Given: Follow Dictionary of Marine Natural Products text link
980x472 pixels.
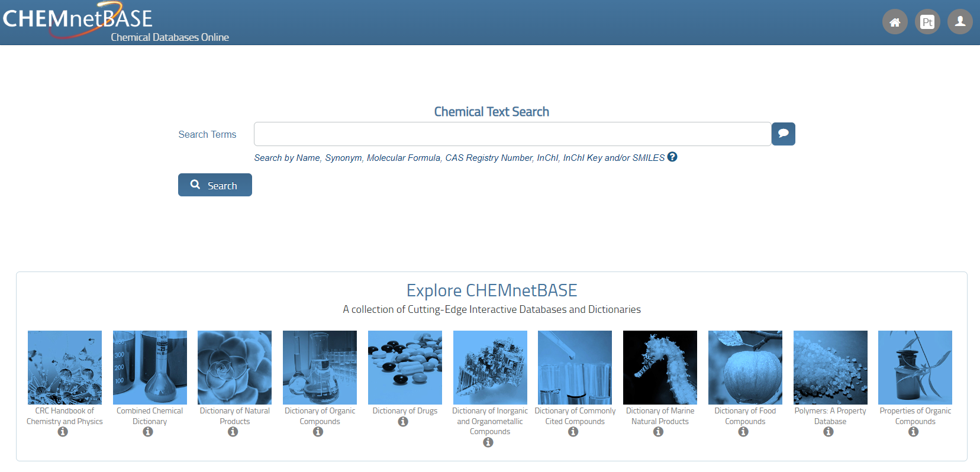Looking at the screenshot, I should pyautogui.click(x=660, y=416).
